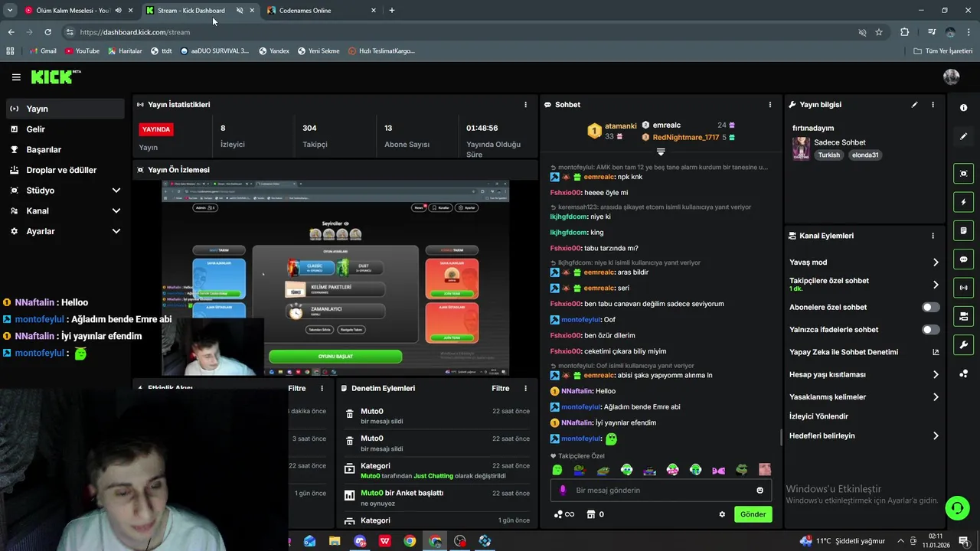Open Yasaklanmış kelimeler arrow
The image size is (980, 551).
(936, 397)
